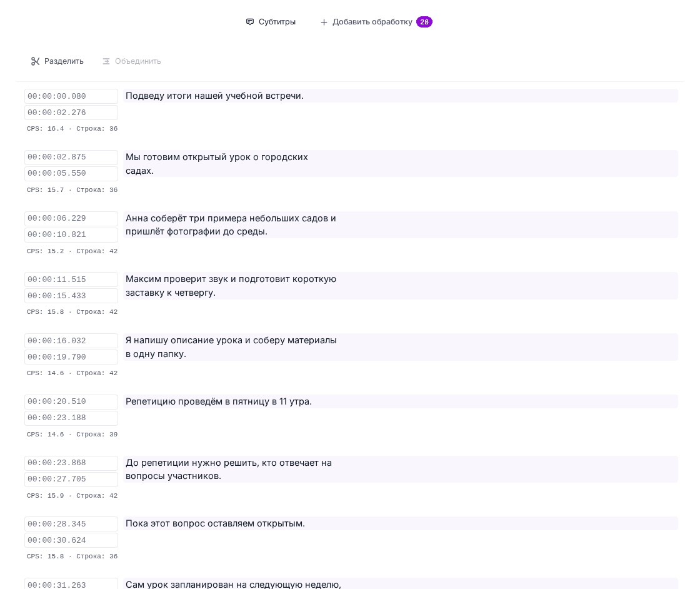Edit start time 00:00:31.263
700x589 pixels.
pyautogui.click(x=71, y=584)
